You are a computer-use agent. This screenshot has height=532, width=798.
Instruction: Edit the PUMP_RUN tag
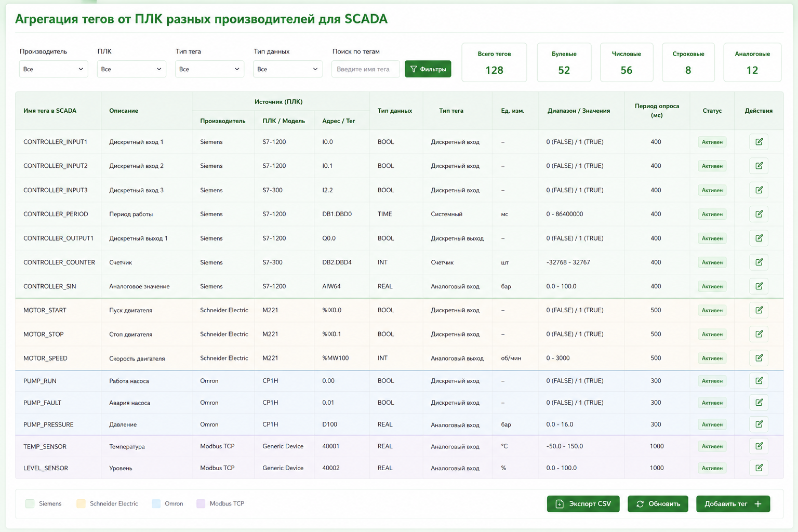point(759,381)
